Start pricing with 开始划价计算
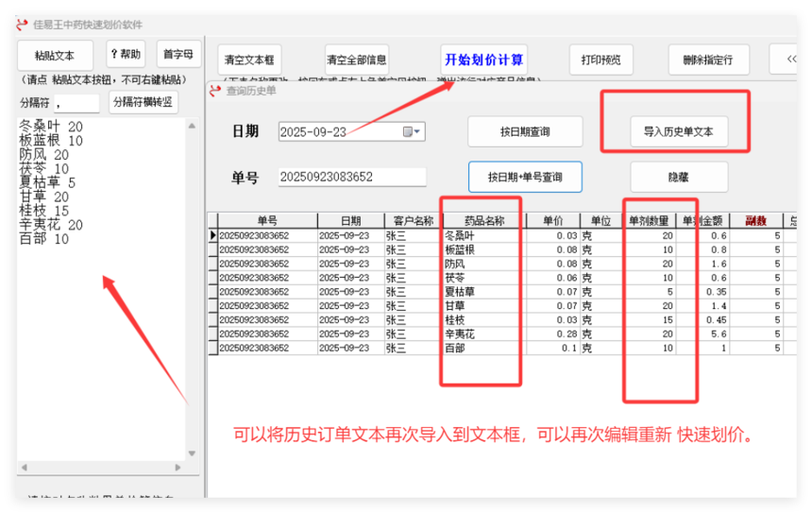Viewport: 812px width, 513px height. (x=483, y=60)
